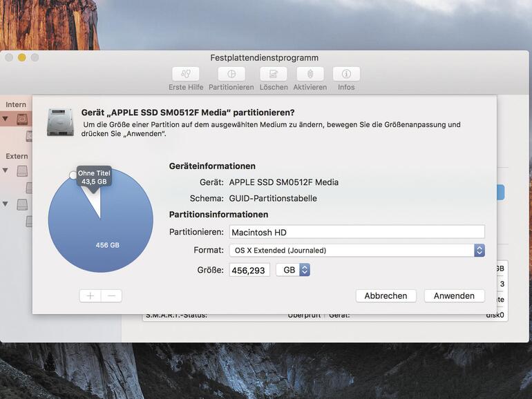Click the Intern sidebar heading
Viewport: 532px width, 399px height.
(x=16, y=104)
